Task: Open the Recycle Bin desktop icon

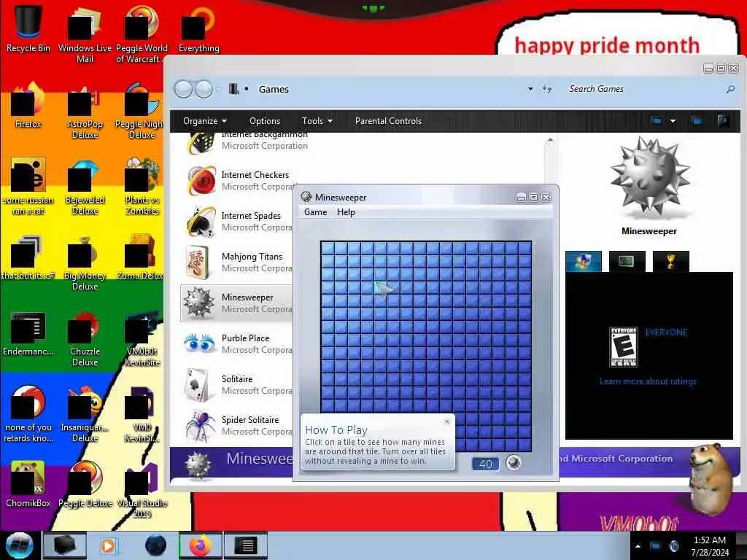Action: tap(28, 28)
